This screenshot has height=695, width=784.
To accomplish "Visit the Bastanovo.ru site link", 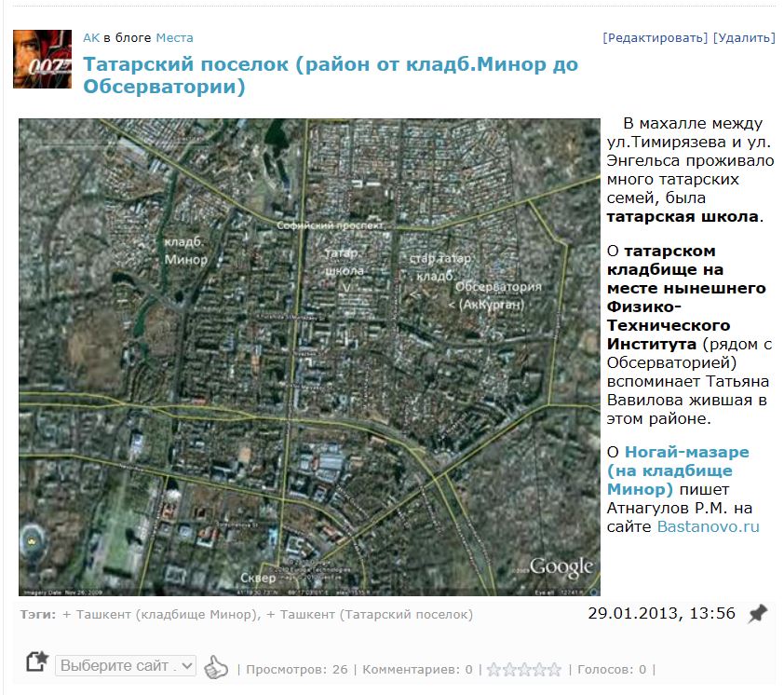I will 708,526.
